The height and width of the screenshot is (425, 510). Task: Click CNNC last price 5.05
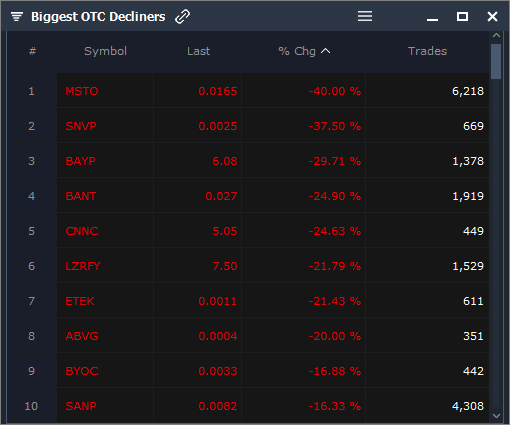pyautogui.click(x=225, y=231)
